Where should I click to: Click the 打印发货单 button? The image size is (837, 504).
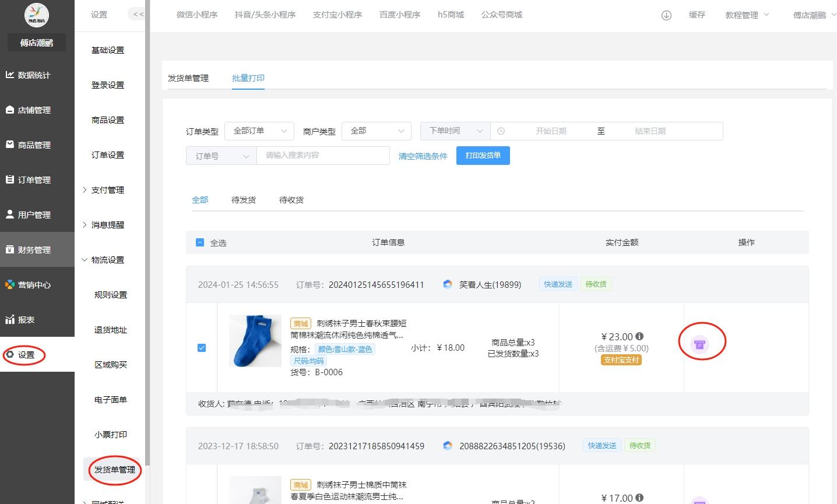click(x=483, y=155)
